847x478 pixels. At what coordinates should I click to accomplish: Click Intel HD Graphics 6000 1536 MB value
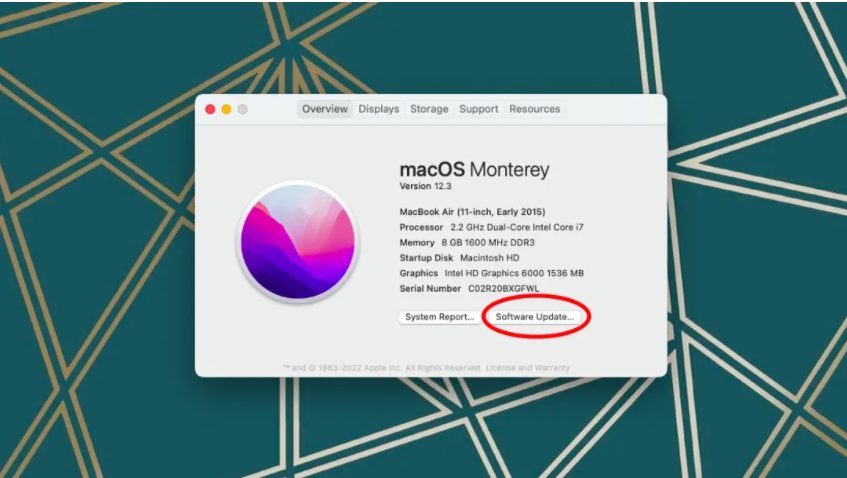click(x=514, y=273)
